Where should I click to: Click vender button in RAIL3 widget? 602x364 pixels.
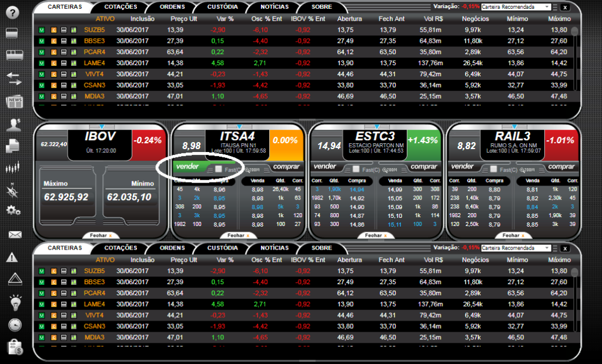point(462,167)
